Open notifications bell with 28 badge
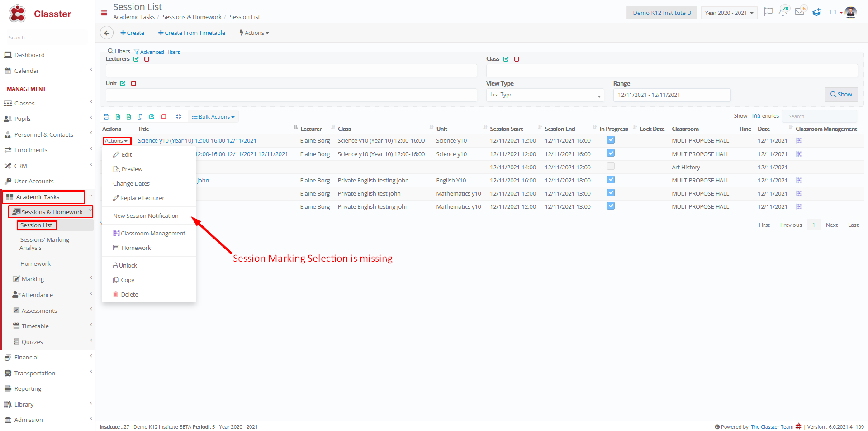 (783, 12)
